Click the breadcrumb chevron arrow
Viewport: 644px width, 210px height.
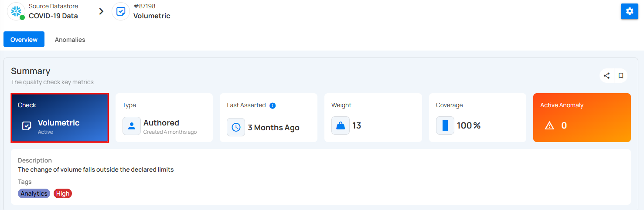pyautogui.click(x=101, y=11)
